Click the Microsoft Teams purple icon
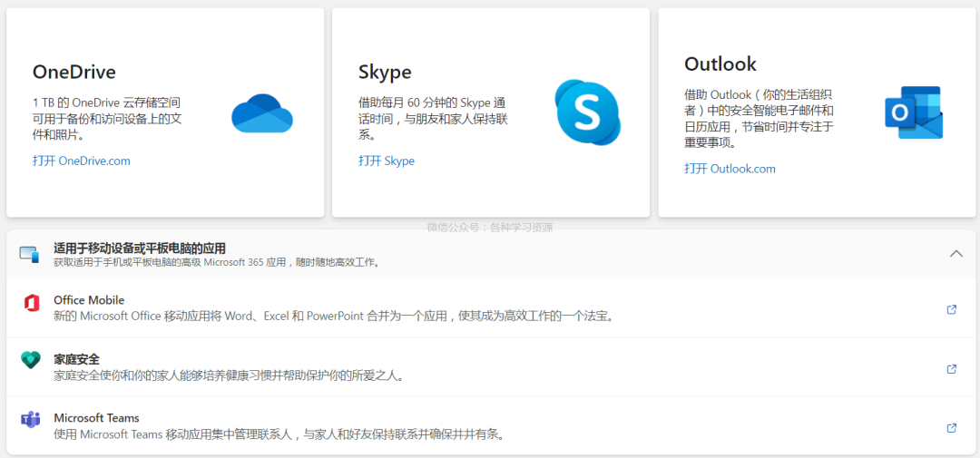The image size is (980, 458). click(30, 419)
